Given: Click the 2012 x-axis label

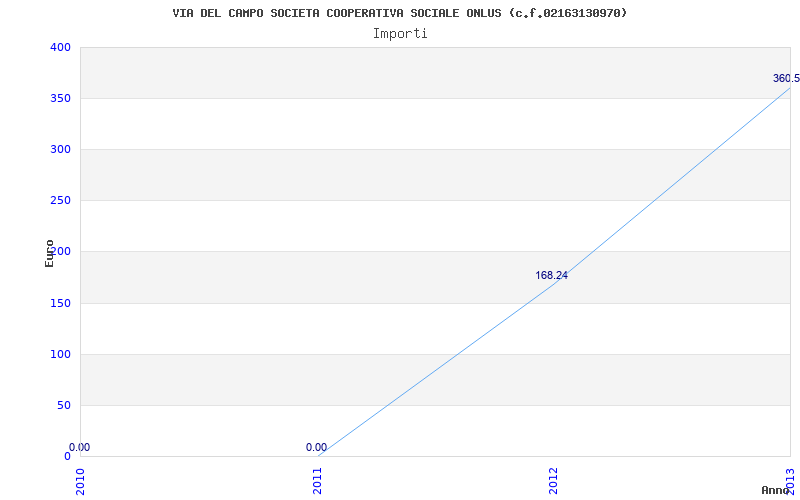Looking at the screenshot, I should click(x=554, y=481).
